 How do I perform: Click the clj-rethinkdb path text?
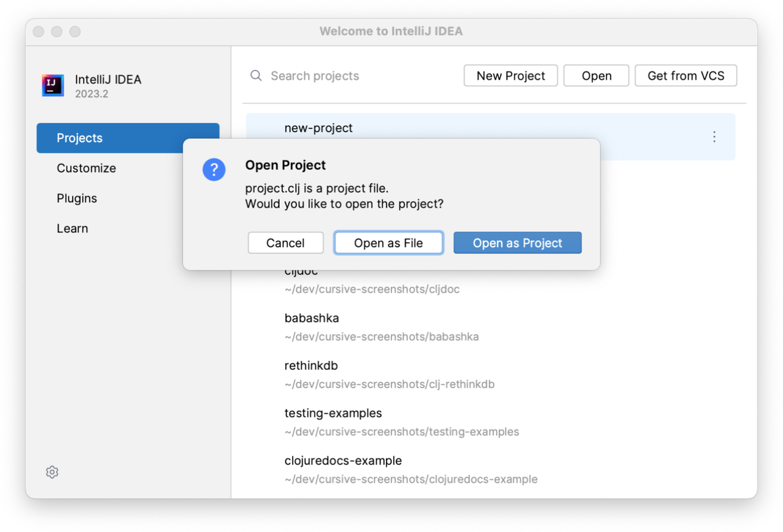[389, 384]
